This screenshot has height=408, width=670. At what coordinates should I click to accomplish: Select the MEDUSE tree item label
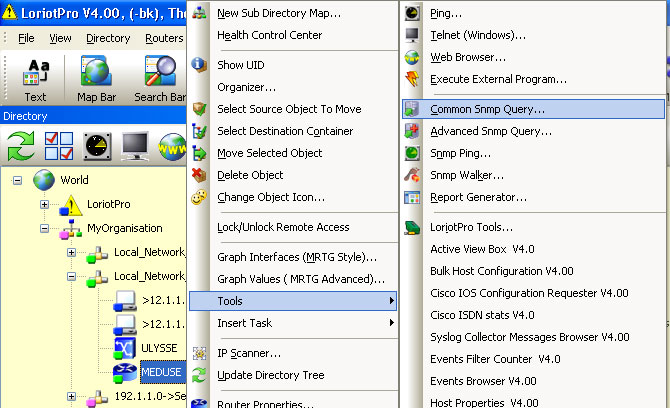162,372
